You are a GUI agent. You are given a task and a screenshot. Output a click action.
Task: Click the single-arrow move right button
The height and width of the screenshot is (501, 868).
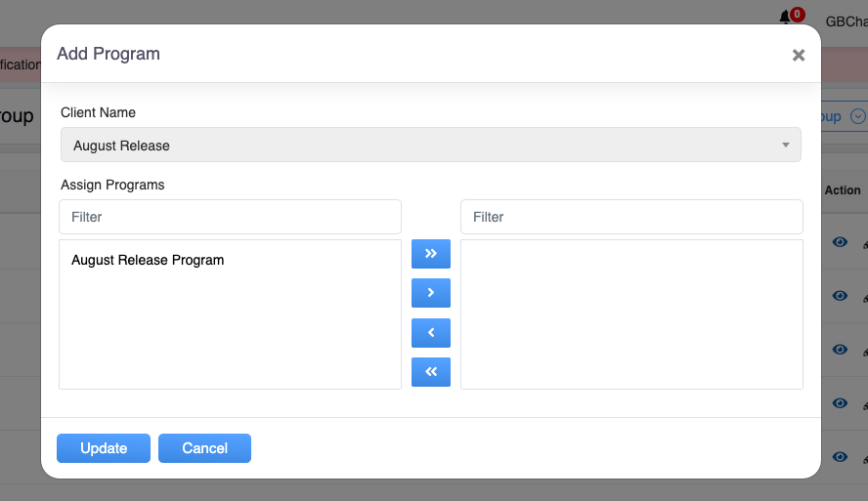click(431, 293)
